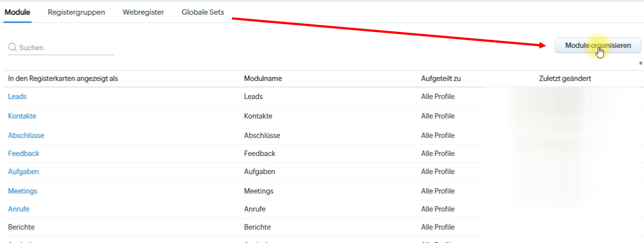Open the Registergruppen tab
This screenshot has height=243, width=644.
click(x=76, y=12)
